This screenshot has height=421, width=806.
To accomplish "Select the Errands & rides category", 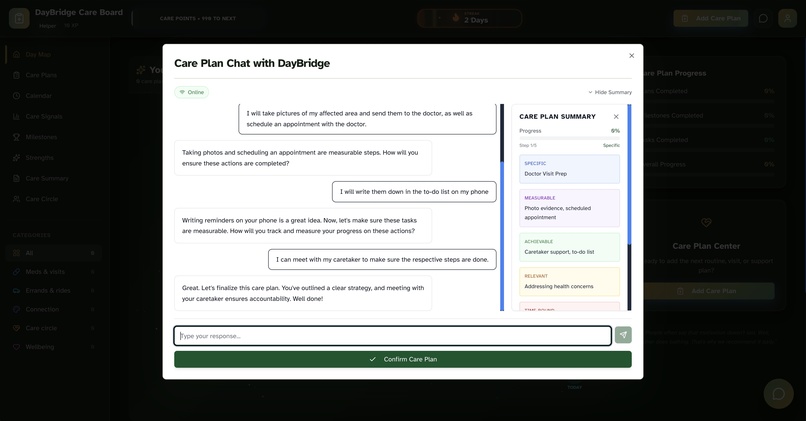I will click(53, 290).
